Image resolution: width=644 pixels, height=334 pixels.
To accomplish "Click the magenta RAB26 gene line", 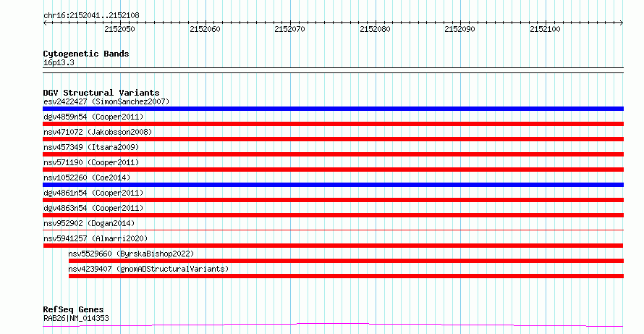I will 333,325.
